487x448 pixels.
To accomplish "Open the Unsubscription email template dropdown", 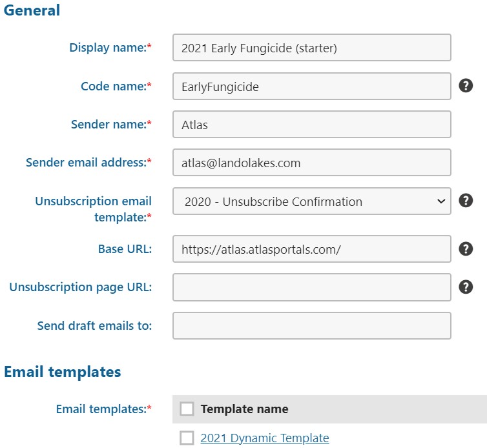I will [x=311, y=201].
